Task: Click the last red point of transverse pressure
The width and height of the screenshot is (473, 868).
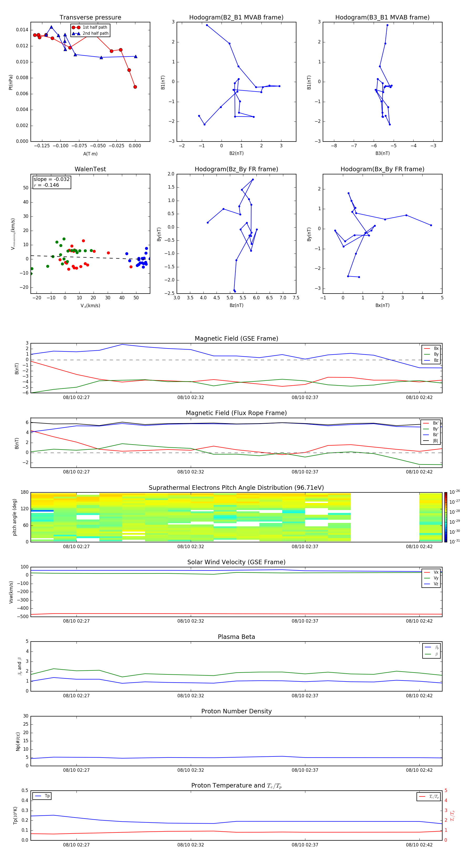Action: coord(135,87)
